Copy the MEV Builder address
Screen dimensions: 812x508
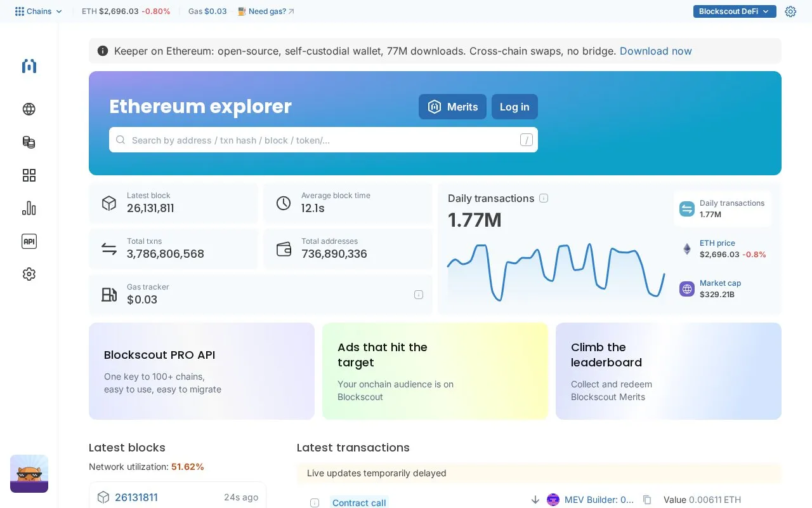[x=647, y=500]
